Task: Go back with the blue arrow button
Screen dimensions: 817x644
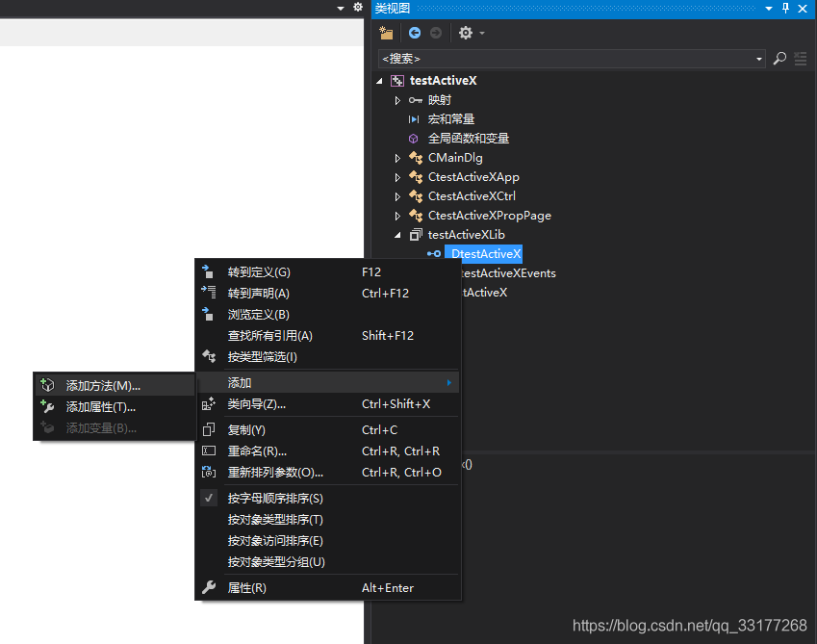Action: pos(415,33)
